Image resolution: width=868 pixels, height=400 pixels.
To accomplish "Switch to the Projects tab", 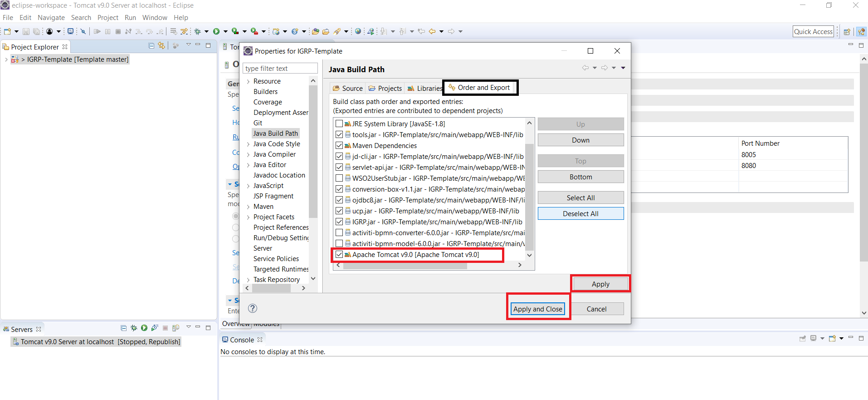I will point(385,88).
